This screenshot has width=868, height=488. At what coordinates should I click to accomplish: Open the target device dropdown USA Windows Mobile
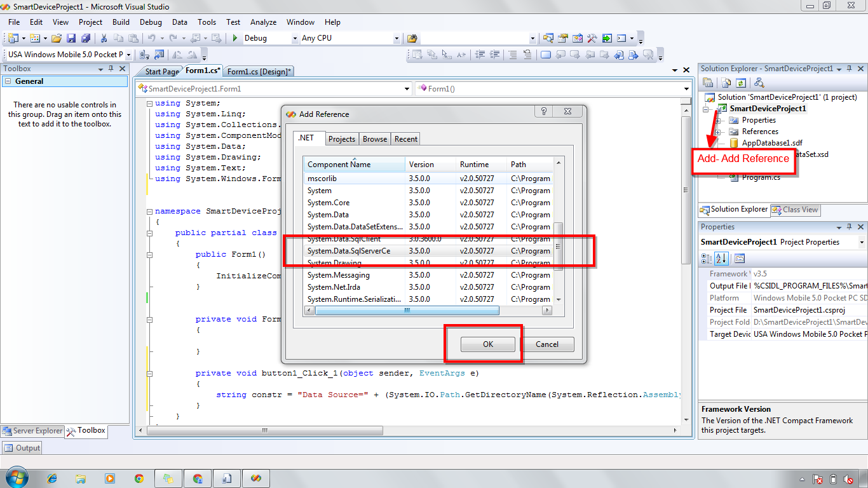pos(128,55)
